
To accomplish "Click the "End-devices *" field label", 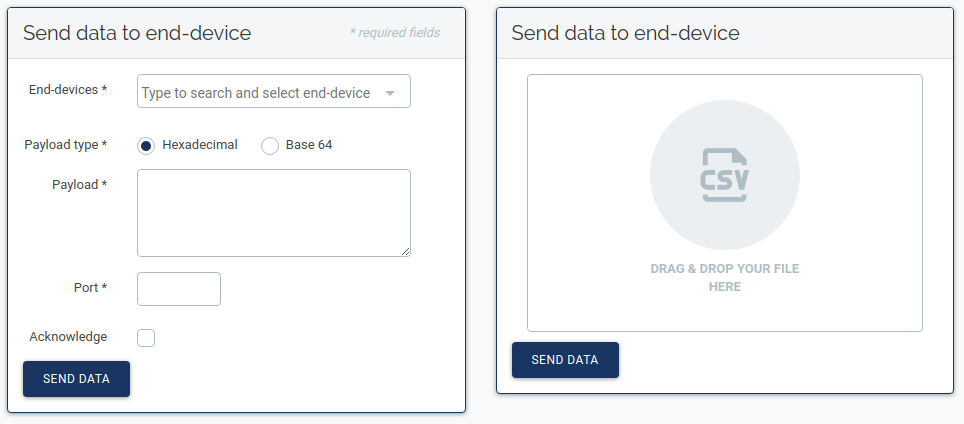I will tap(68, 90).
